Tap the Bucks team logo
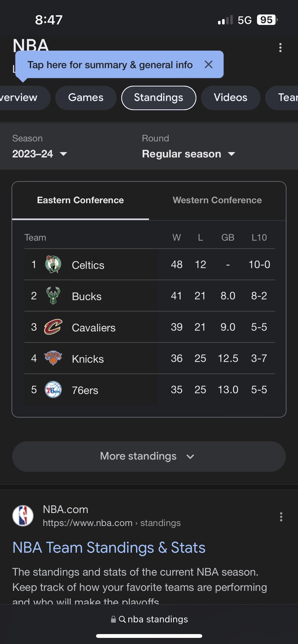The height and width of the screenshot is (644, 298). click(x=53, y=296)
